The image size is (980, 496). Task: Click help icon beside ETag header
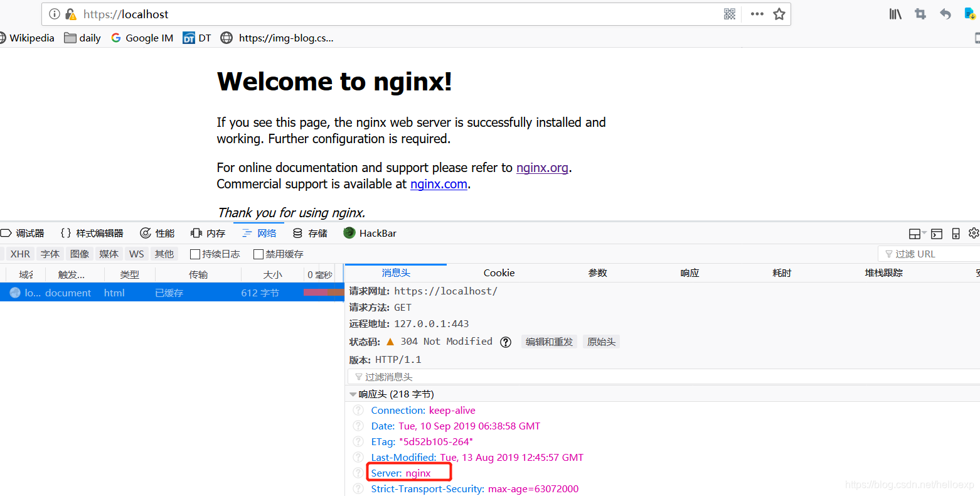click(x=358, y=441)
